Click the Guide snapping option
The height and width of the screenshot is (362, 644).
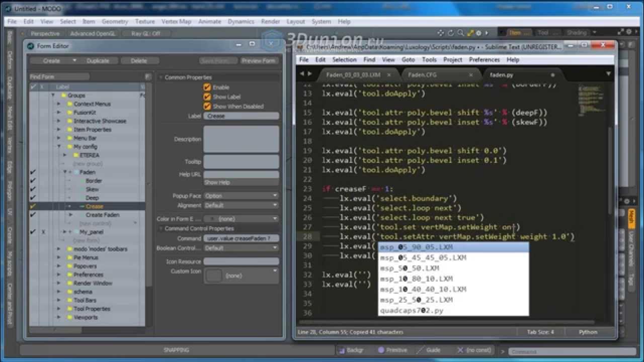(428, 350)
